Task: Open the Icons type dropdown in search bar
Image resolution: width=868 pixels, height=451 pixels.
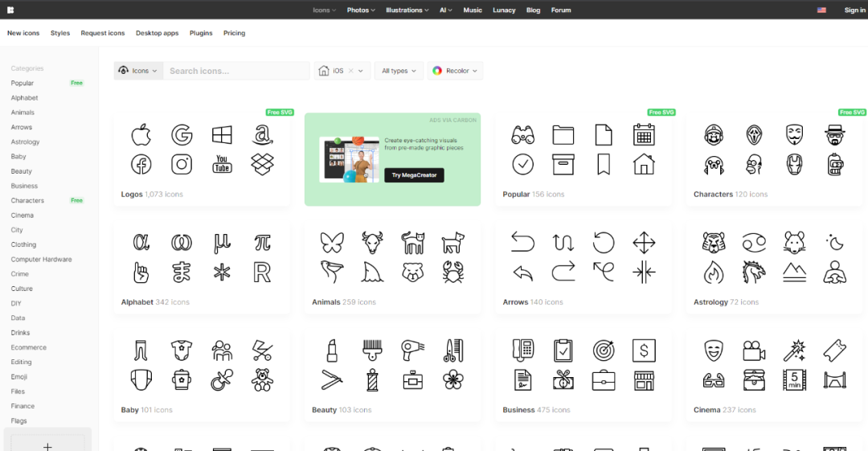Action: pos(138,71)
